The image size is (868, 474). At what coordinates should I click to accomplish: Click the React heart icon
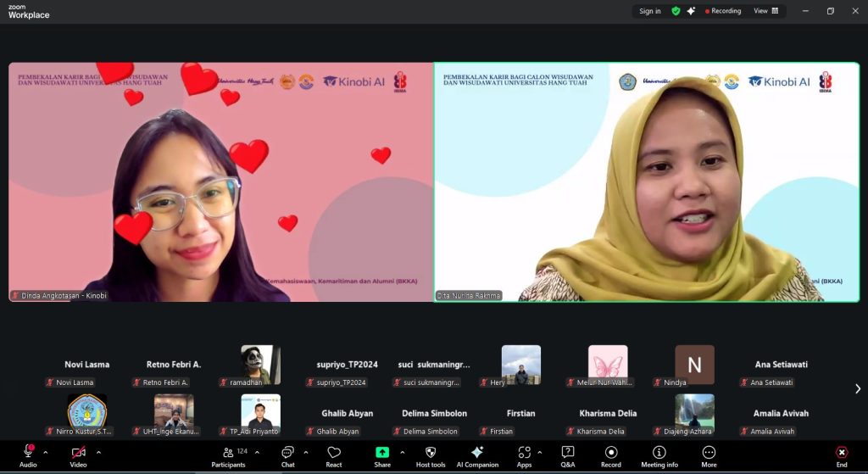[334, 455]
